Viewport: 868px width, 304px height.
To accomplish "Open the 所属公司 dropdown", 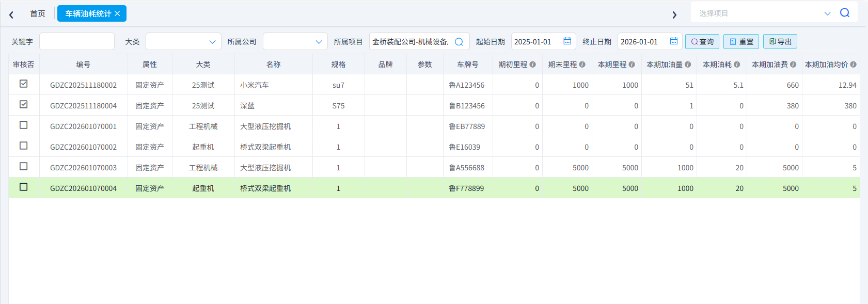I will point(318,42).
